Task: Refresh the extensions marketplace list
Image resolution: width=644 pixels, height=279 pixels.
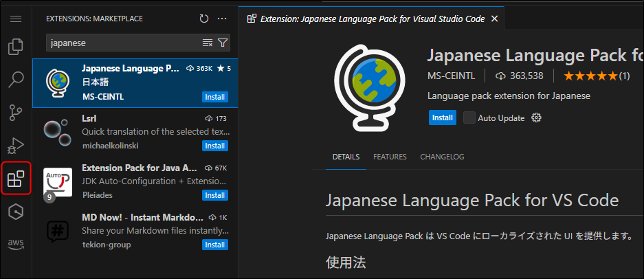Action: click(203, 19)
